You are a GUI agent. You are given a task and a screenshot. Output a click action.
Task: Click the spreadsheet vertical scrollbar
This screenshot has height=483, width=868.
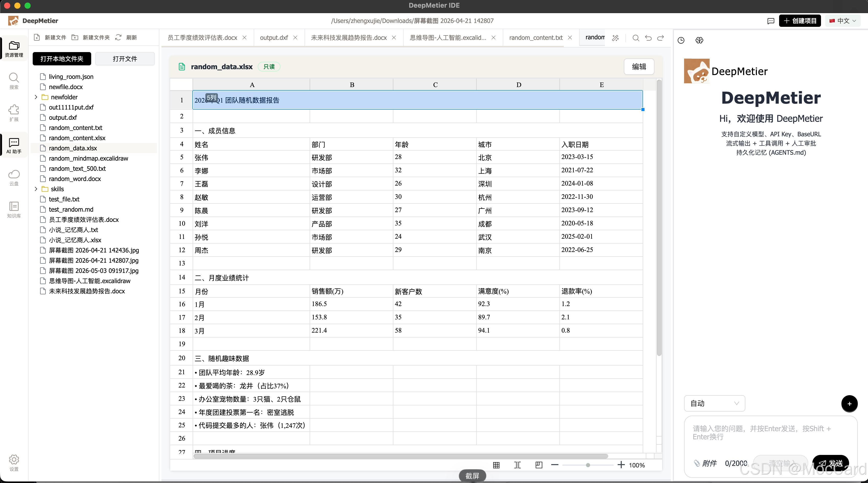[x=659, y=217]
